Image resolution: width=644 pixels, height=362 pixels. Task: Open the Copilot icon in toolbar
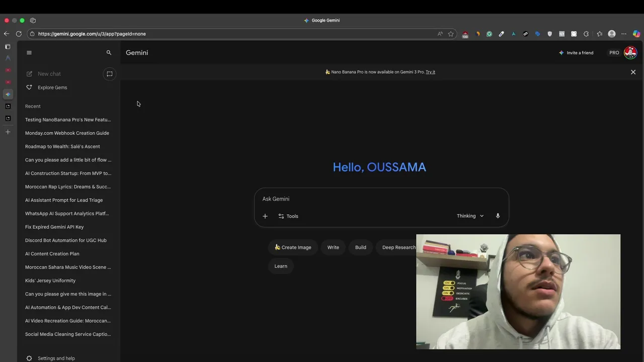[x=636, y=34]
